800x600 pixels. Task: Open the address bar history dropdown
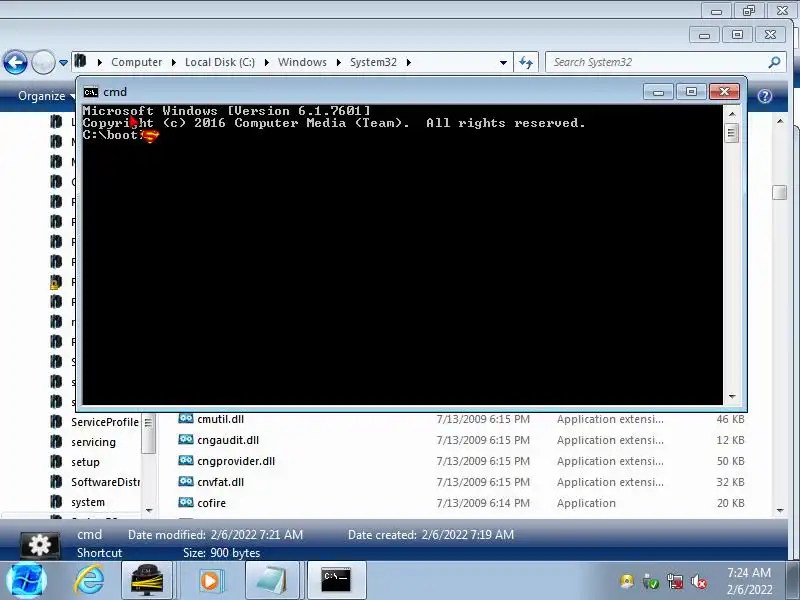[504, 63]
